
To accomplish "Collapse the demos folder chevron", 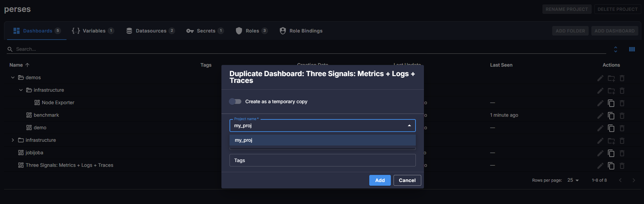I will (13, 77).
